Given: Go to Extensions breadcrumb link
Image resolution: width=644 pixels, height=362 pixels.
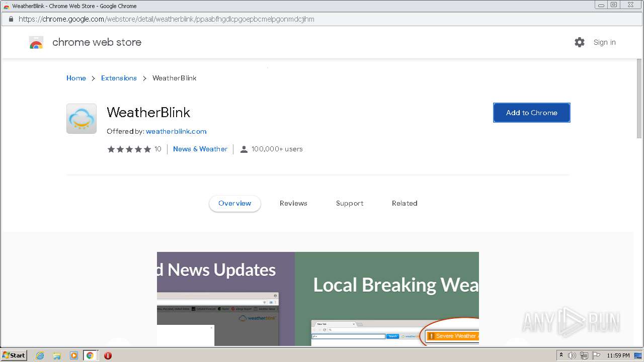Looking at the screenshot, I should 119,78.
